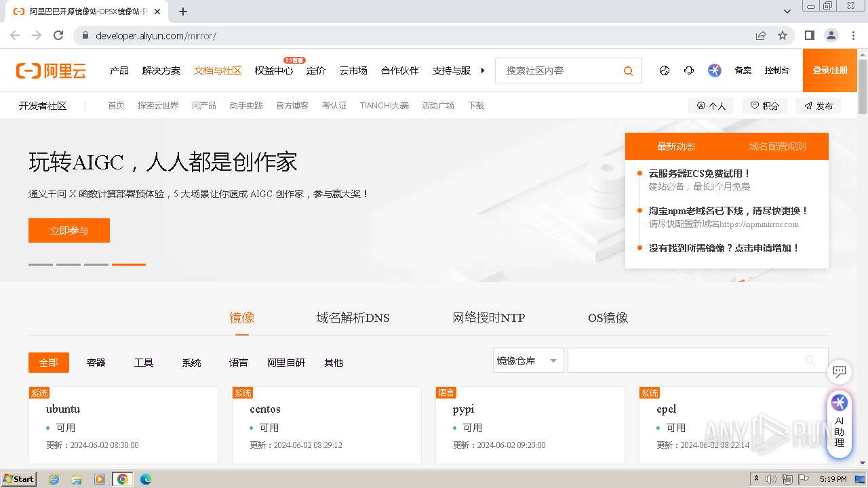Click the fourth banner carousel indicator
868x488 pixels.
point(129,264)
